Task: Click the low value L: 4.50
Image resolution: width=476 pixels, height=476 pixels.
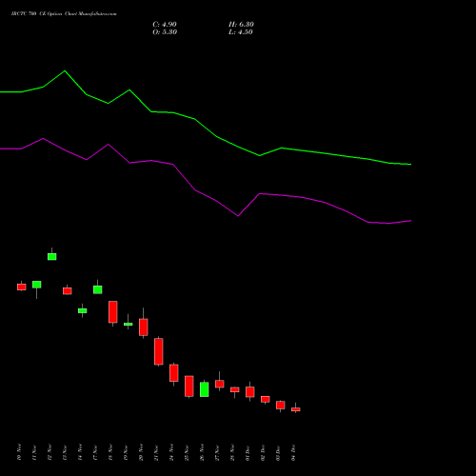Action: [241, 32]
